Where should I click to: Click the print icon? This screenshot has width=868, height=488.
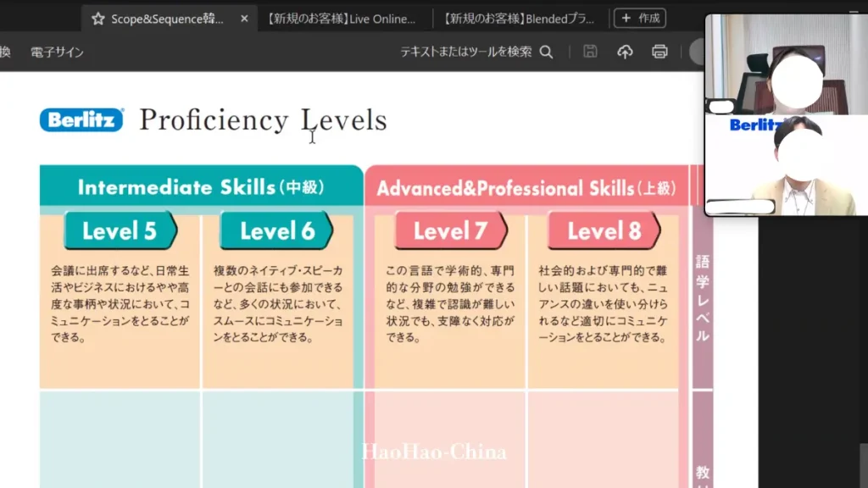[x=659, y=52]
